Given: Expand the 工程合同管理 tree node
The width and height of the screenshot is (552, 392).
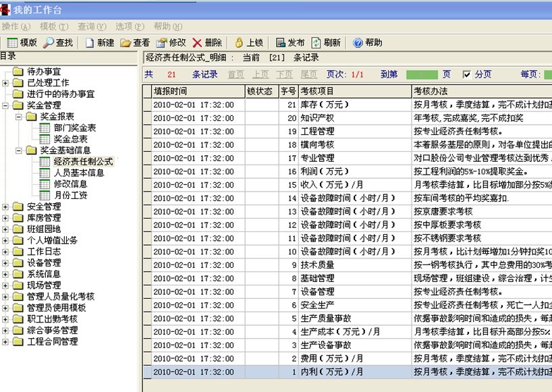Looking at the screenshot, I should (5, 342).
